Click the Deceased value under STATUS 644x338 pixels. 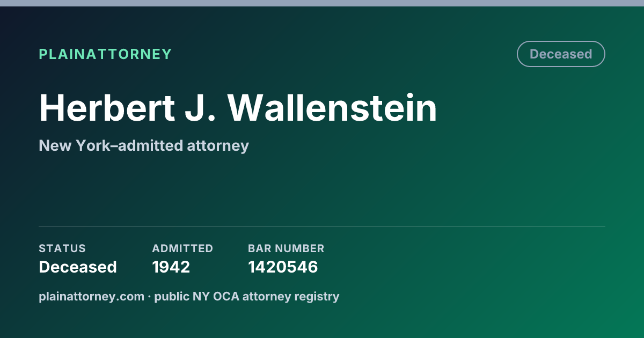tap(78, 267)
